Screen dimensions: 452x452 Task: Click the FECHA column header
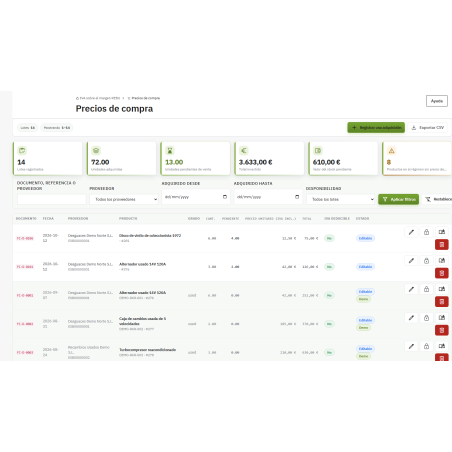coord(48,219)
